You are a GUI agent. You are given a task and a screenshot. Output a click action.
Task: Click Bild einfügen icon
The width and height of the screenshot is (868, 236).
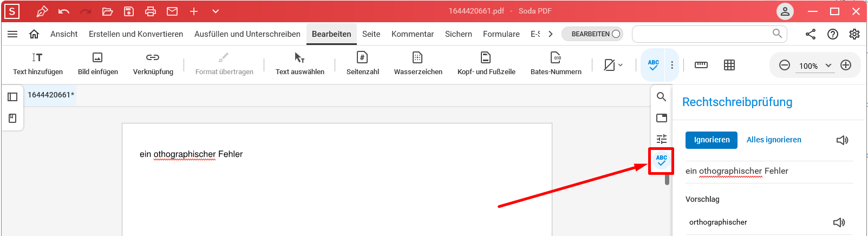pos(97,57)
